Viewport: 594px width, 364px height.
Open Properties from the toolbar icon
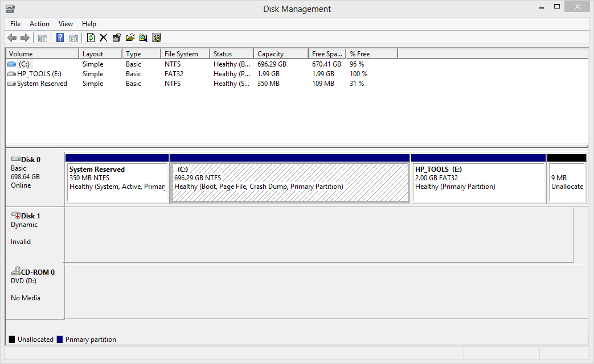117,38
